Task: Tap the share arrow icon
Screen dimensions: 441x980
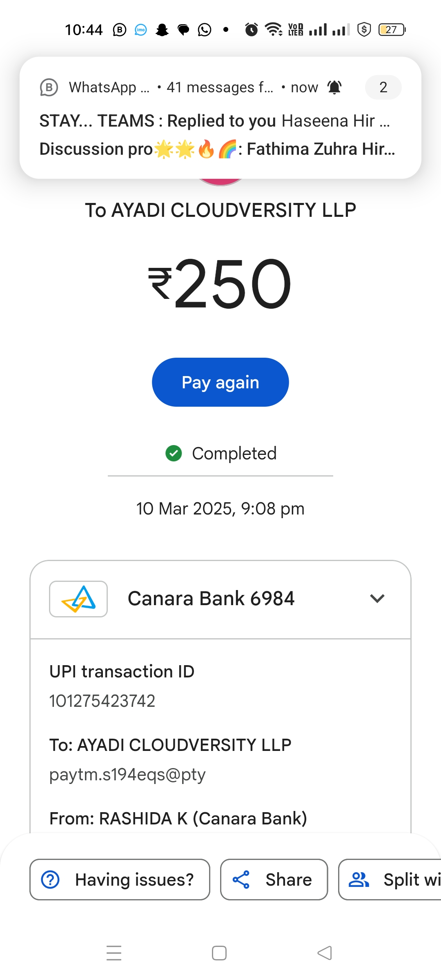Action: pyautogui.click(x=241, y=880)
